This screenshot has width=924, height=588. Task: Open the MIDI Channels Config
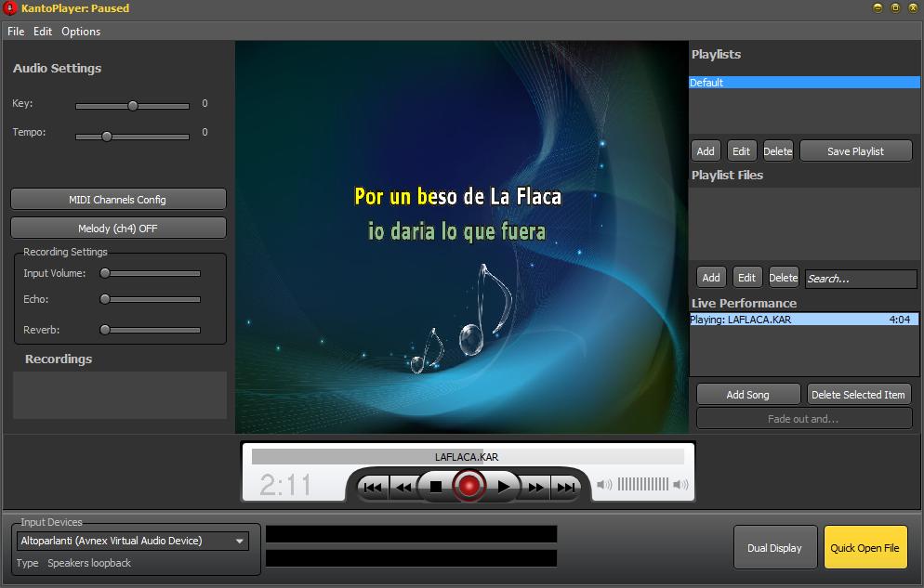118,200
